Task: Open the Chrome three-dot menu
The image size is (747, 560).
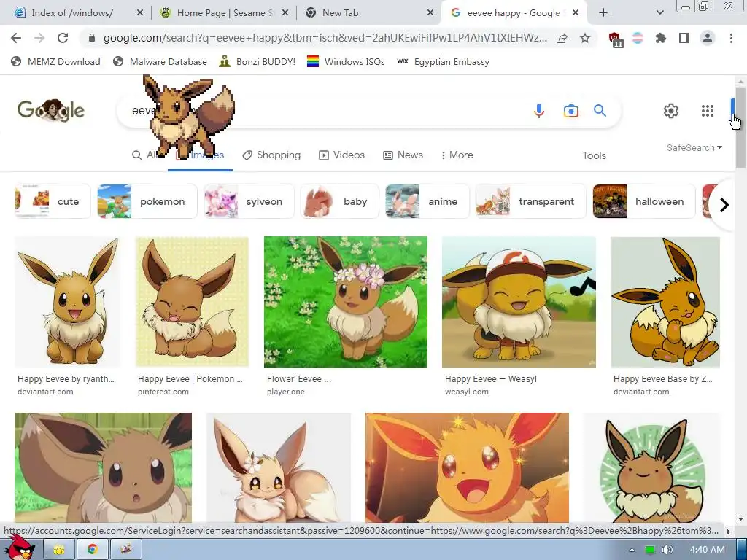Action: [731, 38]
